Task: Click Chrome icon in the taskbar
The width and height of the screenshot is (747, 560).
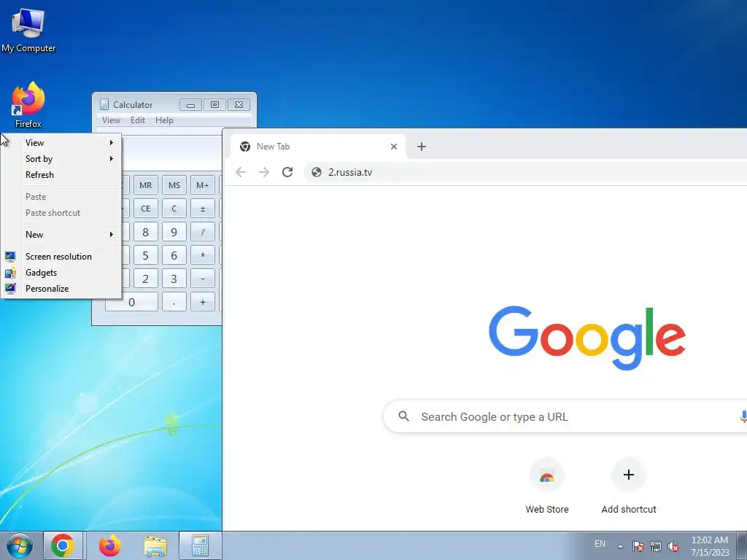Action: point(63,545)
